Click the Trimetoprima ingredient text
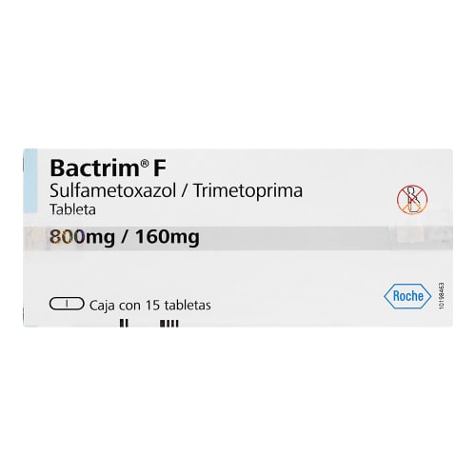 pos(248,191)
